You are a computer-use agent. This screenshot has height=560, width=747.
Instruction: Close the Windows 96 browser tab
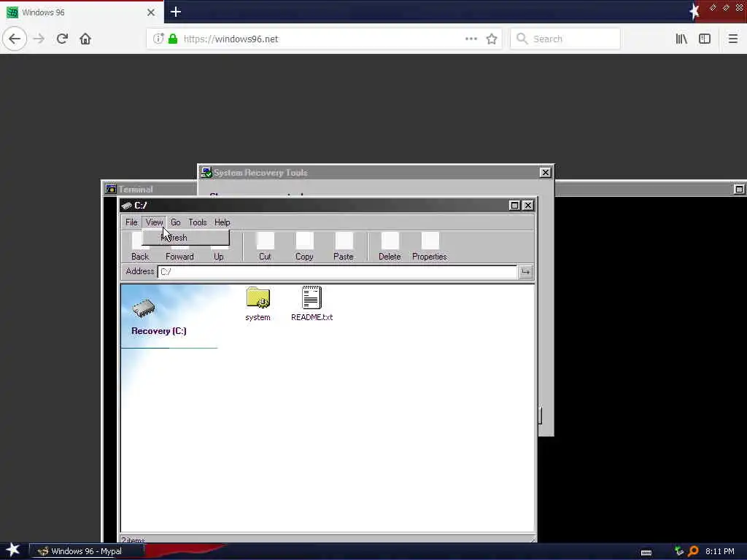[151, 12]
